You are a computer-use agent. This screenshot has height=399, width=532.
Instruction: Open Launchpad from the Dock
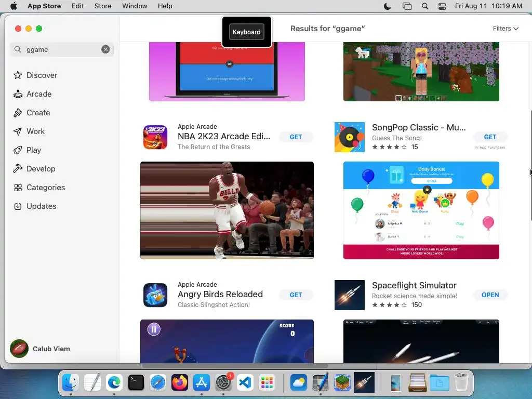click(267, 383)
